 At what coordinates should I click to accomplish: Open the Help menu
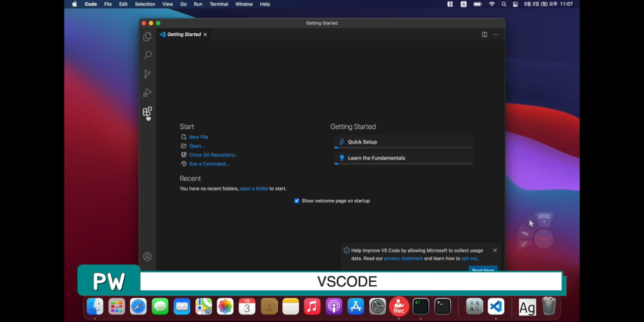[265, 4]
